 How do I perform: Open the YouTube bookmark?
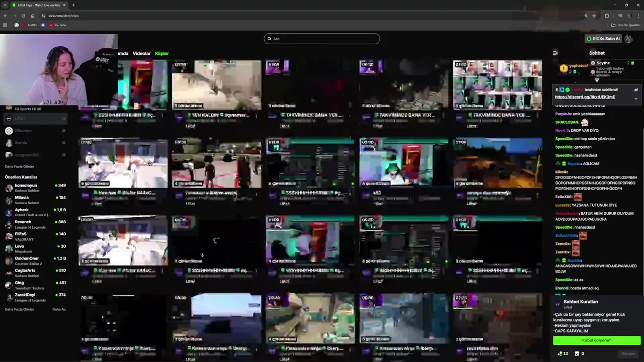57,25
